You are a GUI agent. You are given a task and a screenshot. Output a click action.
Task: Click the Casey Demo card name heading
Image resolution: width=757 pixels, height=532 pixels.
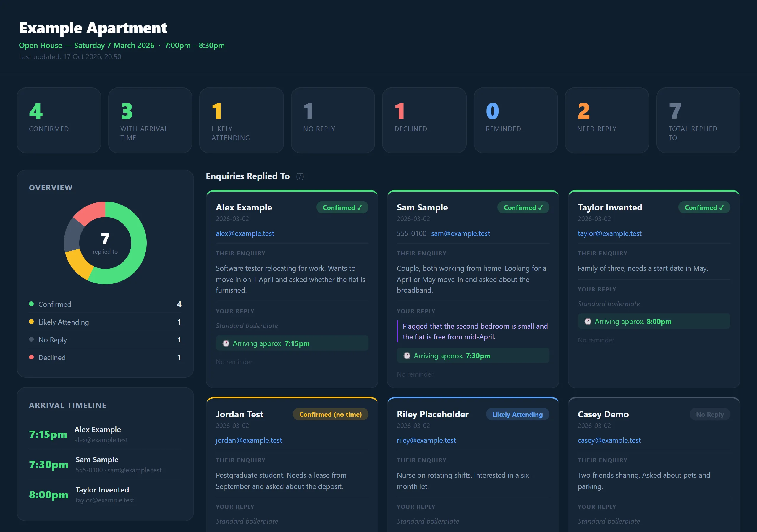click(x=603, y=414)
